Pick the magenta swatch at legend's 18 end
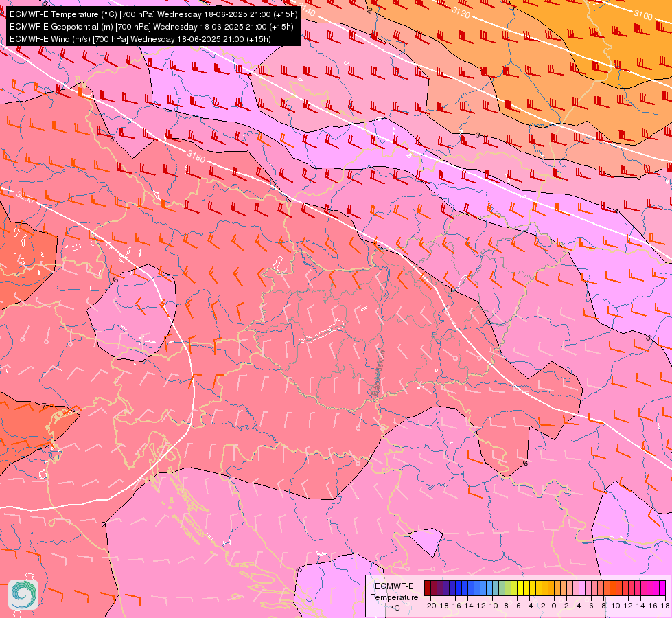The height and width of the screenshot is (618, 672). coord(662,588)
